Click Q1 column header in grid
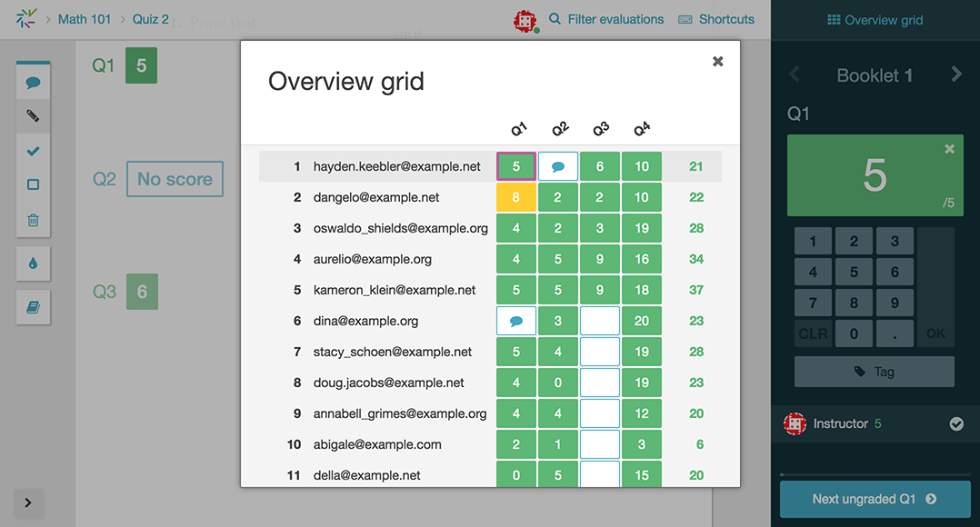The image size is (980, 527). point(519,129)
